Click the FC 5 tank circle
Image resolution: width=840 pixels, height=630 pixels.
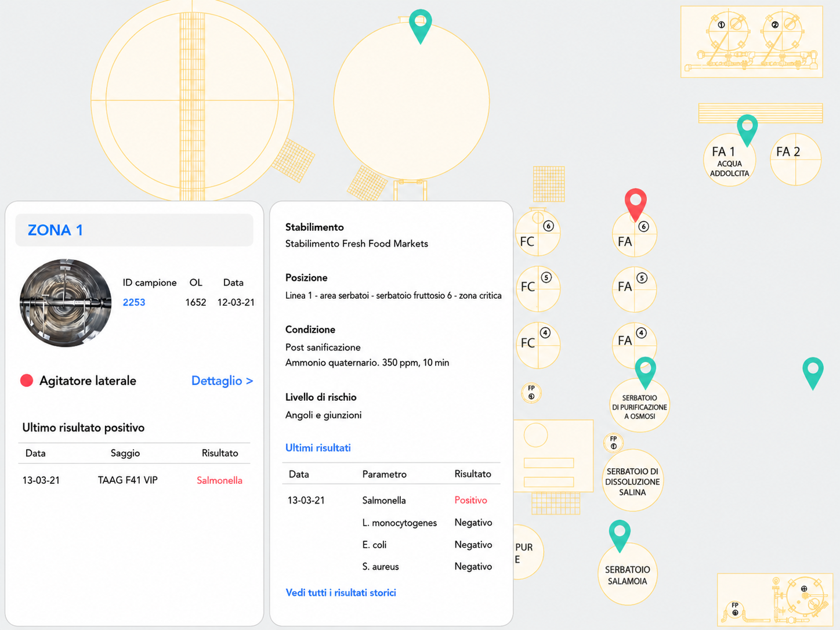tap(538, 289)
